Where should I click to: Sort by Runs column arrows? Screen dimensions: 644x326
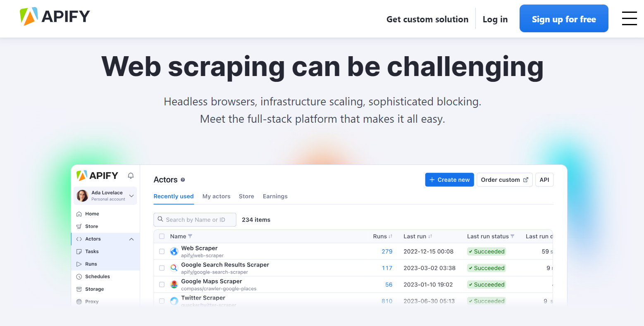pos(390,236)
